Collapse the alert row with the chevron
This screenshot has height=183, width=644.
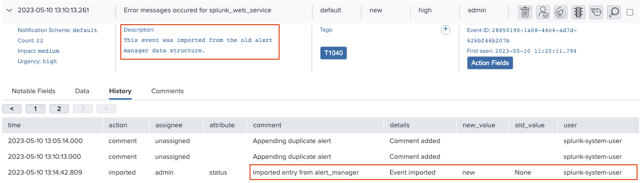pyautogui.click(x=10, y=10)
